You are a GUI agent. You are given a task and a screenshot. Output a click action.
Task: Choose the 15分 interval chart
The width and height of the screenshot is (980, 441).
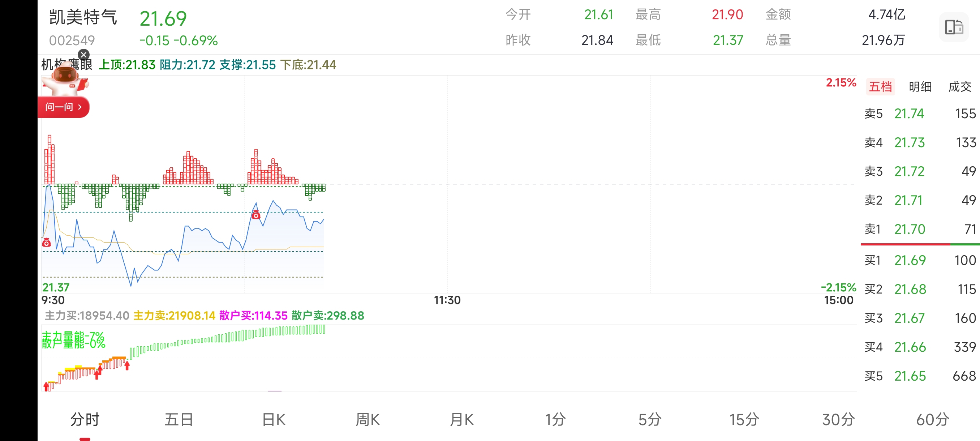(x=744, y=420)
